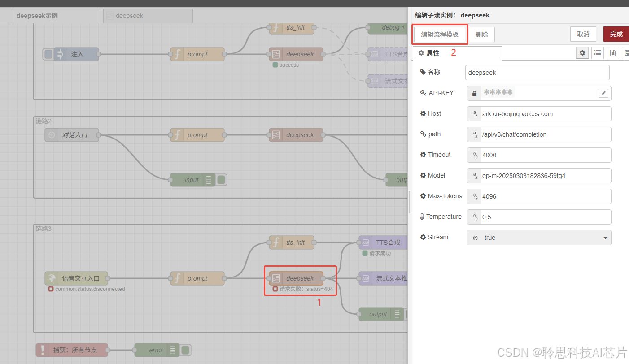Click the lock icon in API-KEY field
Image resolution: width=629 pixels, height=364 pixels.
[x=474, y=93]
